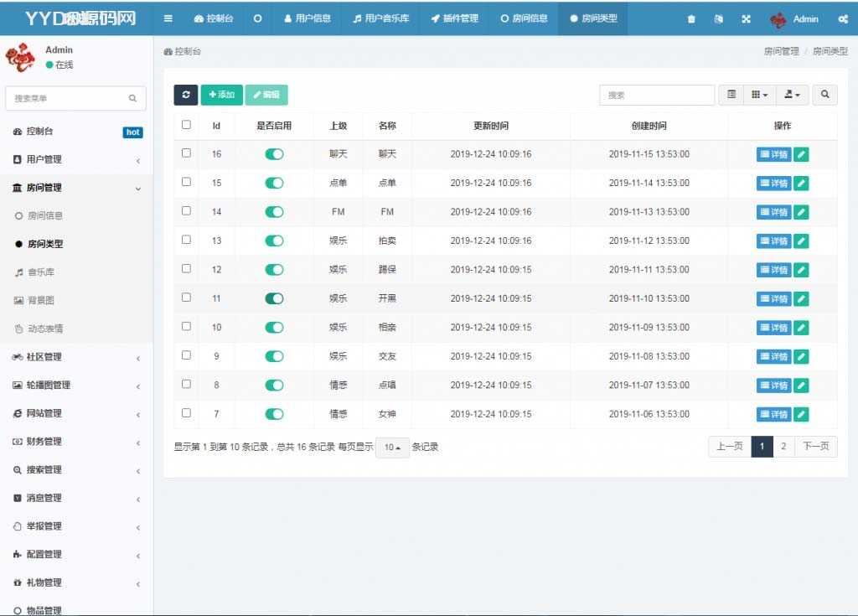This screenshot has height=616, width=858.
Task: Click the green 添加 button
Action: point(221,96)
